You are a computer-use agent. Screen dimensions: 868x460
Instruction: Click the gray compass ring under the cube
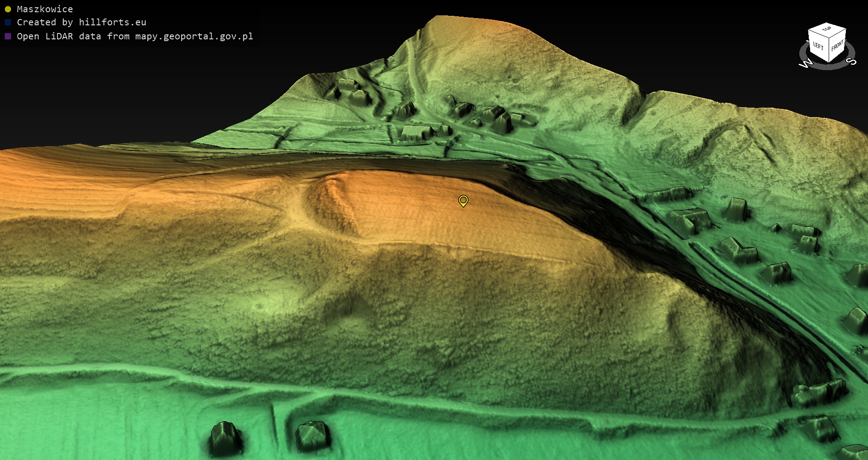pos(827,66)
